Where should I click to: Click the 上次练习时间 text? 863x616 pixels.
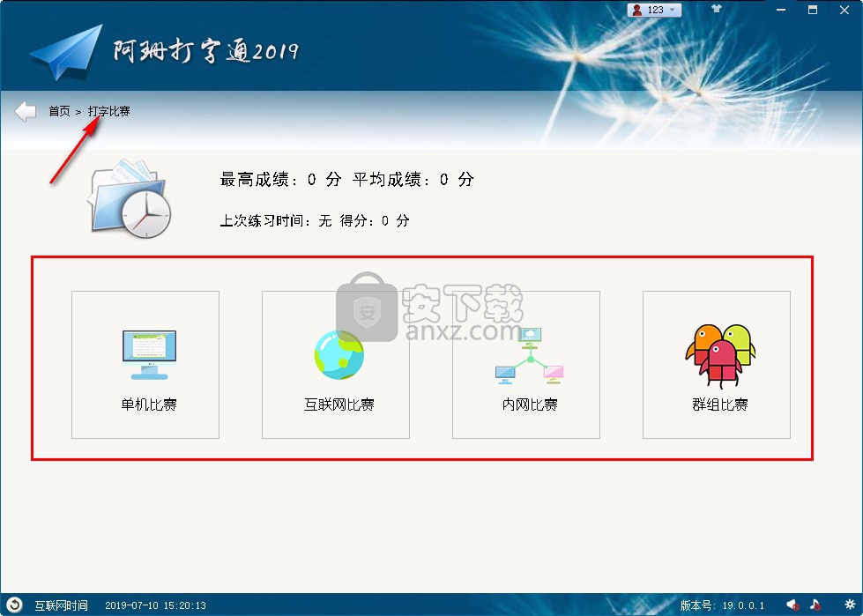pyautogui.click(x=276, y=221)
